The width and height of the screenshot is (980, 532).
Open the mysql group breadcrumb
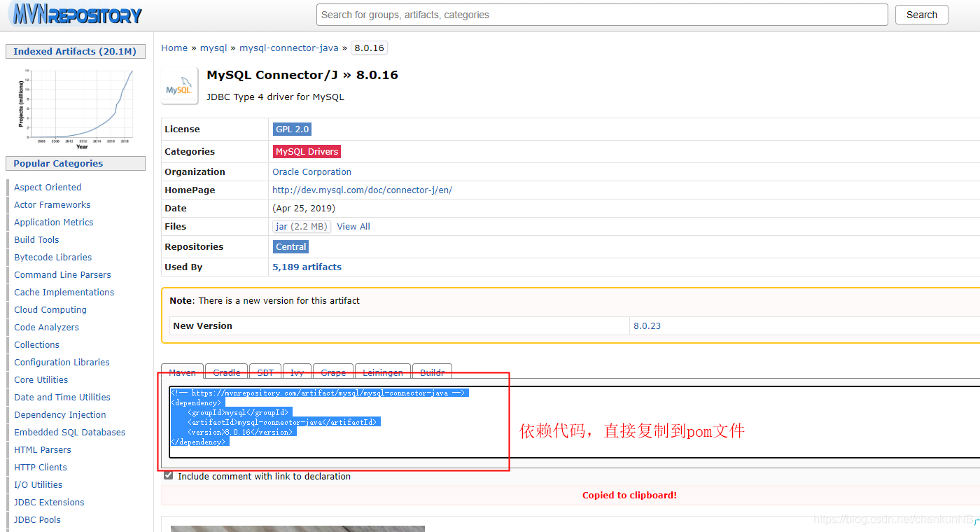coord(213,48)
